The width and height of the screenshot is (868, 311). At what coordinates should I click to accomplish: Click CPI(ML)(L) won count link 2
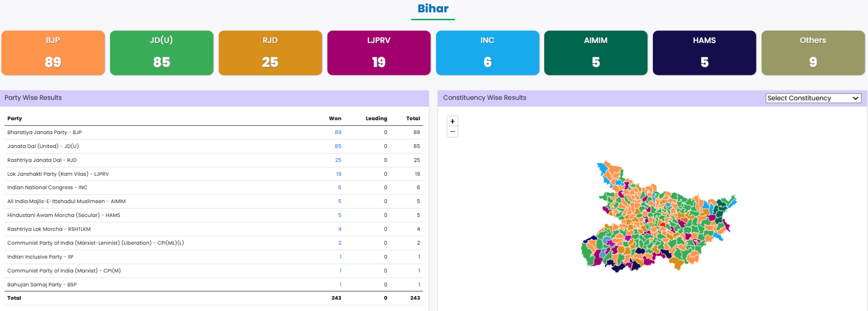pos(340,243)
